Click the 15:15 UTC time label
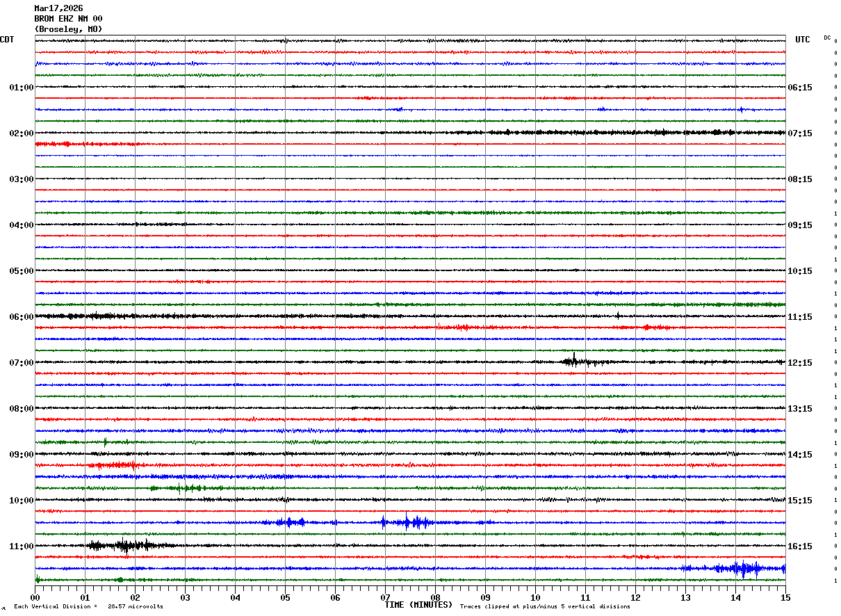The width and height of the screenshot is (841, 616). [800, 501]
